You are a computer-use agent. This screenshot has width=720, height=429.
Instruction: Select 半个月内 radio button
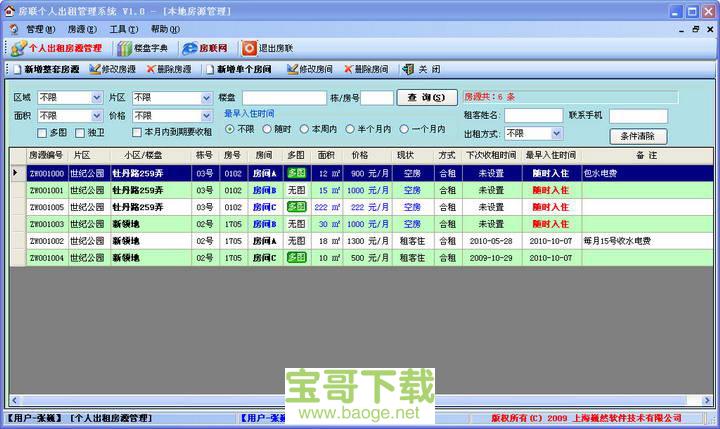350,130
